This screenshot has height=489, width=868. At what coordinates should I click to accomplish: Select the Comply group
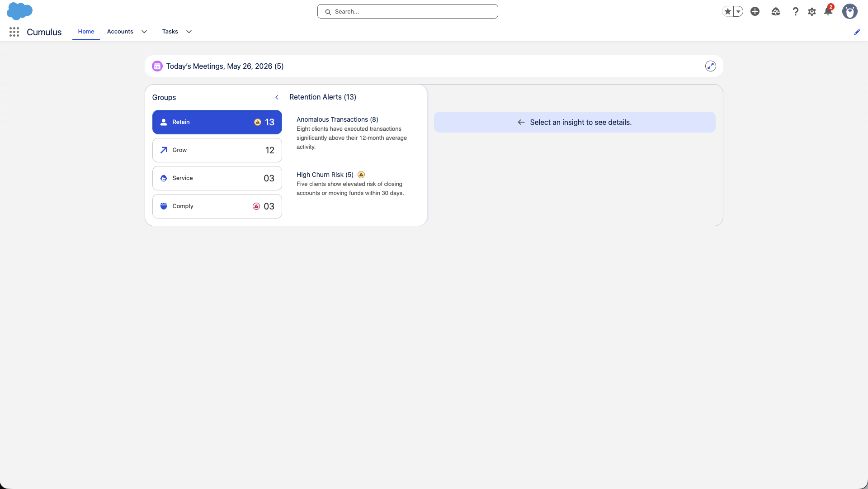(x=217, y=206)
